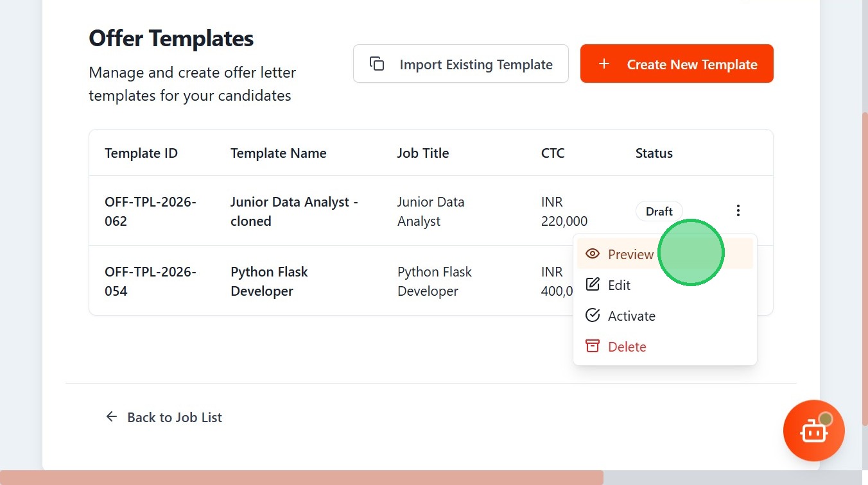Viewport: 868px width, 485px height.
Task: Click the red archive icon beside Delete
Action: pos(593,346)
